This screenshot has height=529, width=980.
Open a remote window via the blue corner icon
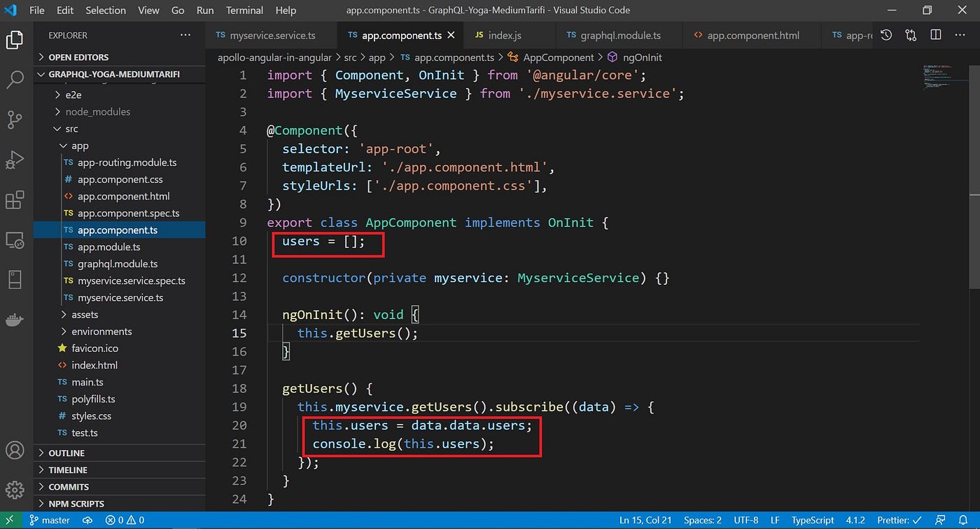click(x=8, y=520)
